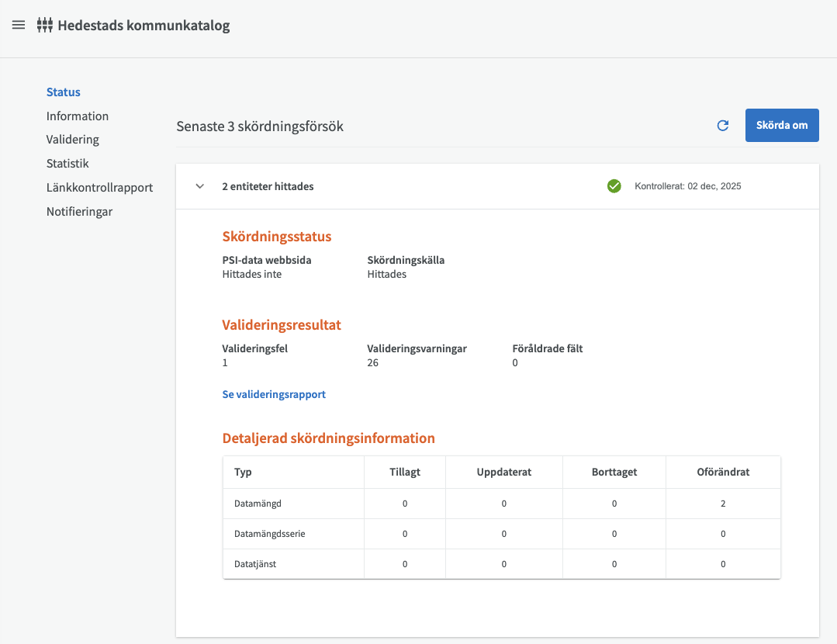Click the "2 entiteter hittades" row title
The width and height of the screenshot is (837, 644).
click(268, 186)
